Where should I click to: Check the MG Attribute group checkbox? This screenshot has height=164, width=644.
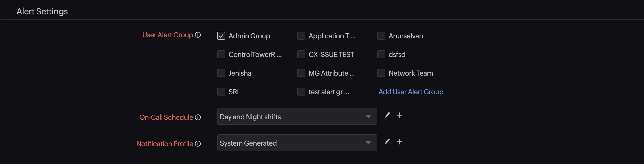click(301, 73)
